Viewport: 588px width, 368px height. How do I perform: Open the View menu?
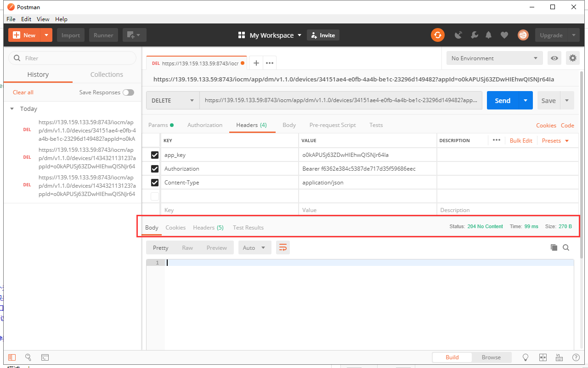point(43,19)
